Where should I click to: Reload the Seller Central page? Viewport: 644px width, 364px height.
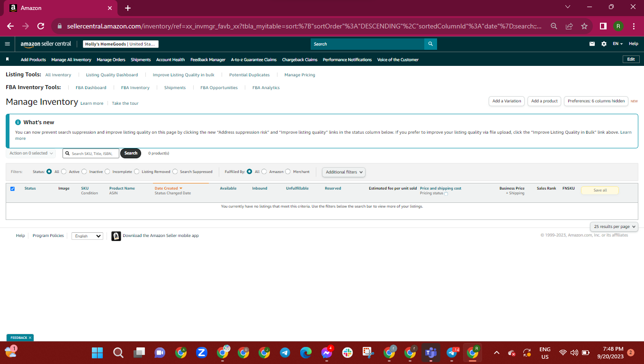coord(41,26)
